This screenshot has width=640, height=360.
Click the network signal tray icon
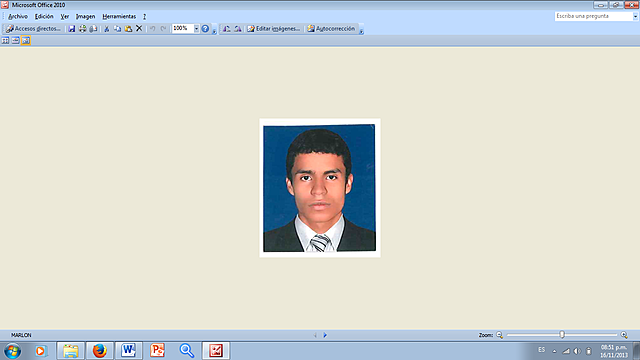[x=566, y=351]
